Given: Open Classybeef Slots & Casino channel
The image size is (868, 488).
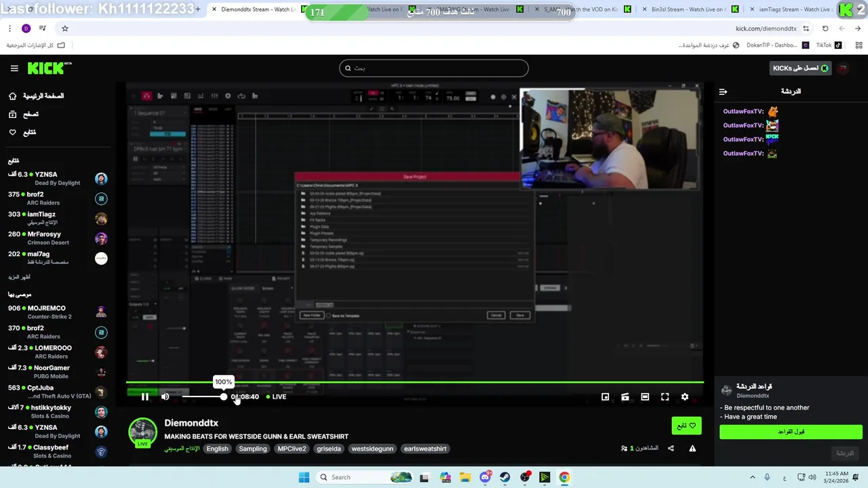Looking at the screenshot, I should [58, 451].
